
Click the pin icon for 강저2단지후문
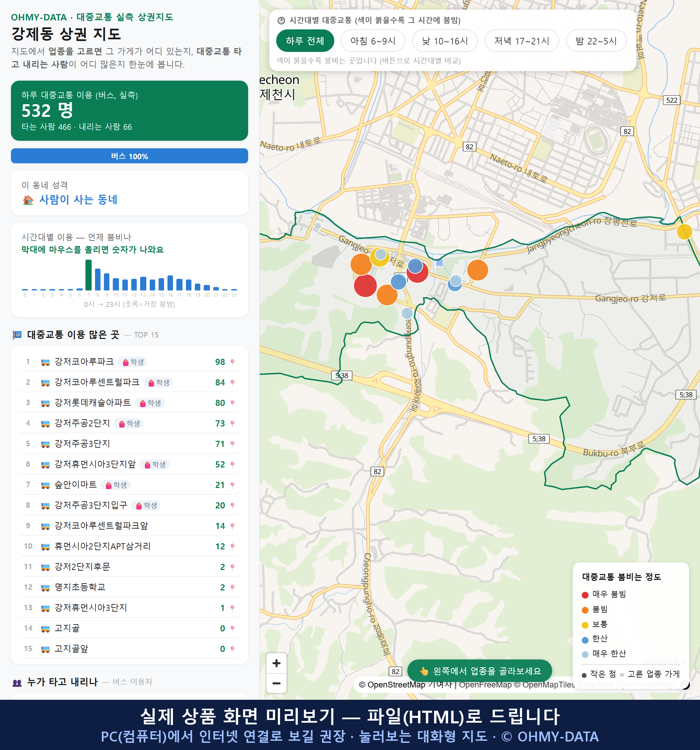tap(232, 567)
